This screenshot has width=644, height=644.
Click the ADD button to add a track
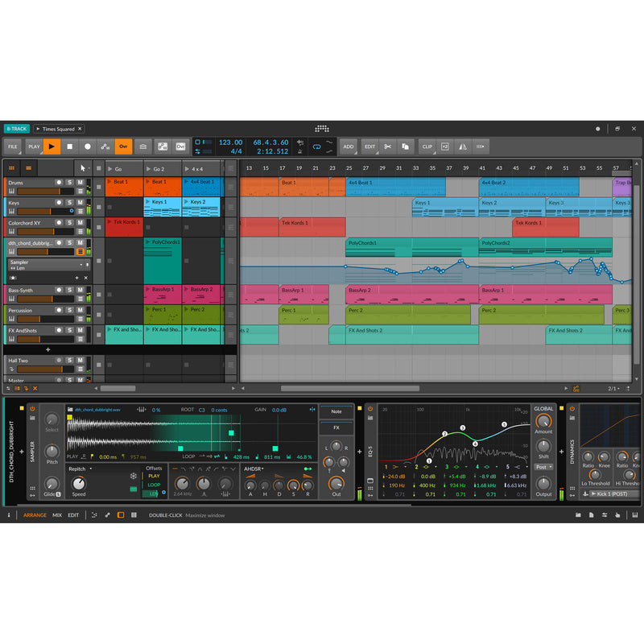coord(349,146)
